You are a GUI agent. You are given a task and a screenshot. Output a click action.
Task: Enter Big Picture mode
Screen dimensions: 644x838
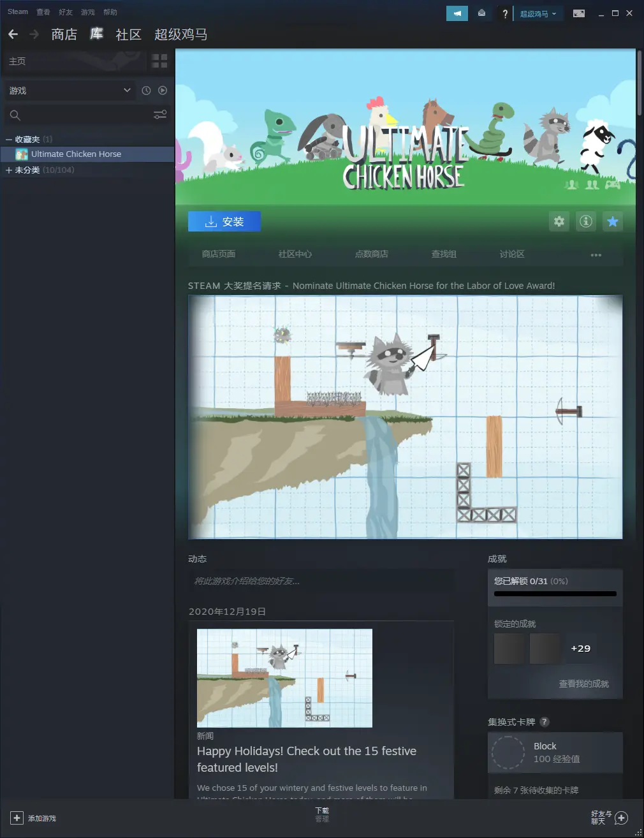click(579, 13)
